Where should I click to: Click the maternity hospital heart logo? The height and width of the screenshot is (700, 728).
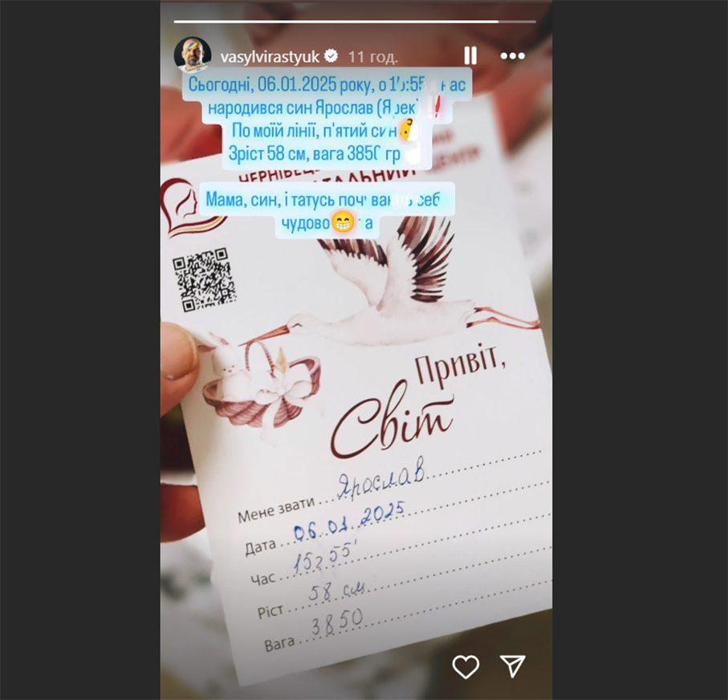pos(191,208)
